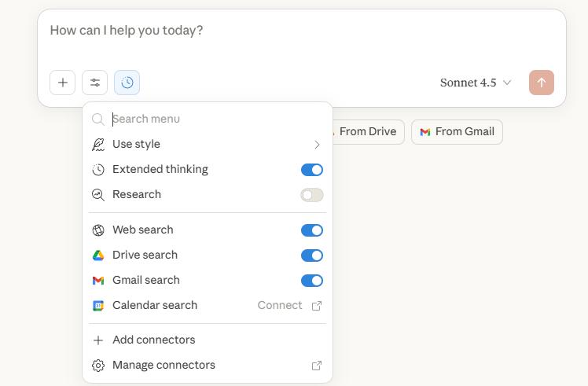Image resolution: width=588 pixels, height=386 pixels.
Task: Click Connect for Calendar search
Action: point(280,306)
